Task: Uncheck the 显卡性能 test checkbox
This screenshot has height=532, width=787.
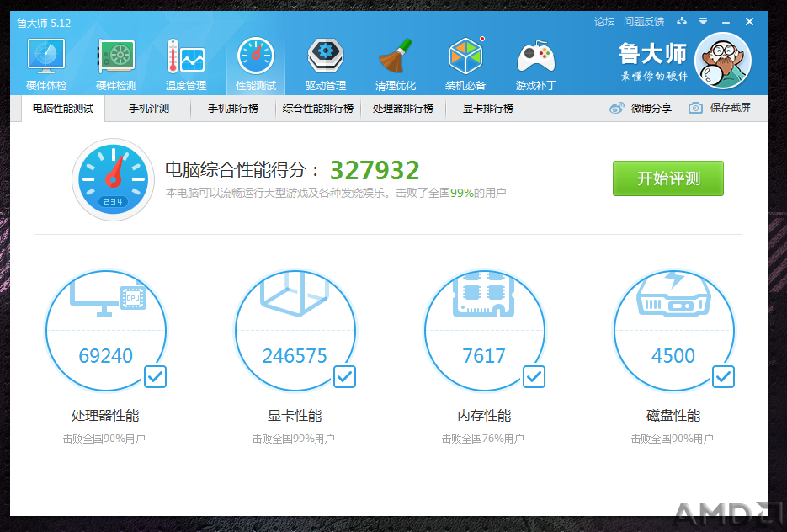Action: click(x=344, y=376)
